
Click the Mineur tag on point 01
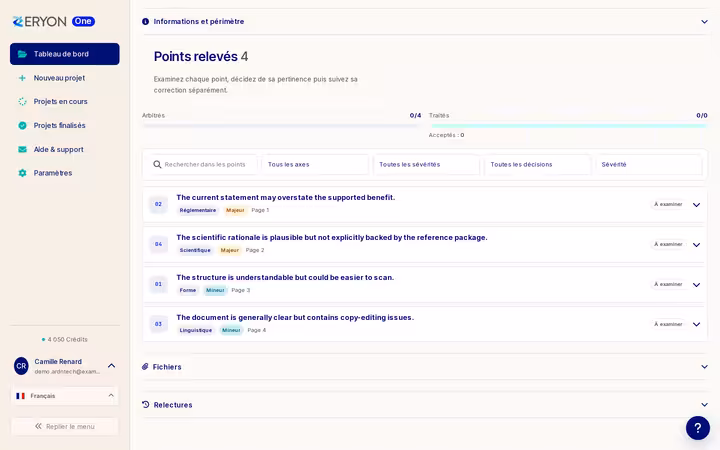tap(215, 290)
